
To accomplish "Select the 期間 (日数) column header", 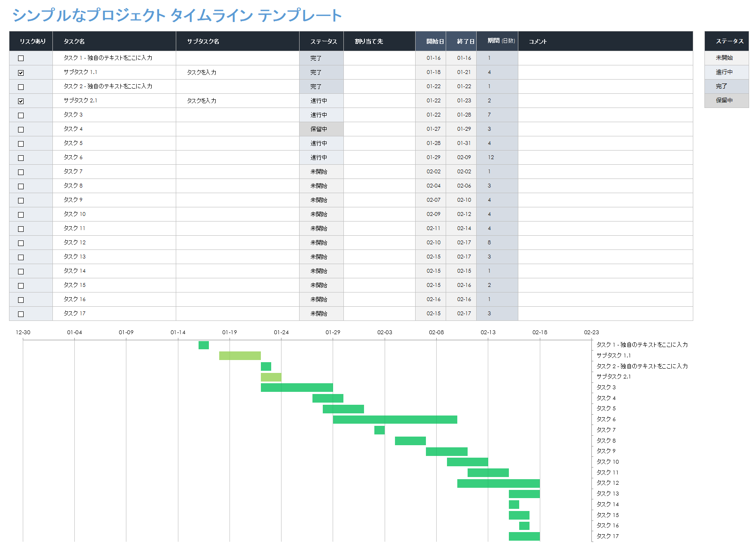I will (x=497, y=41).
